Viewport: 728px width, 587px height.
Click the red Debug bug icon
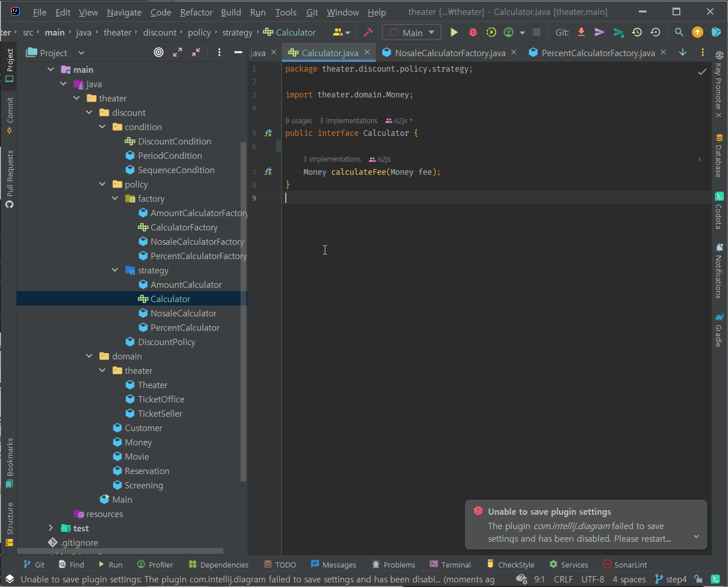click(x=473, y=33)
